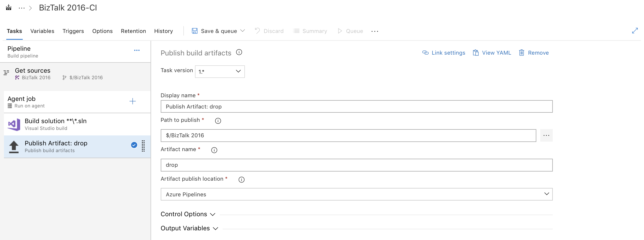Click the Queue play triangle icon

pyautogui.click(x=340, y=31)
